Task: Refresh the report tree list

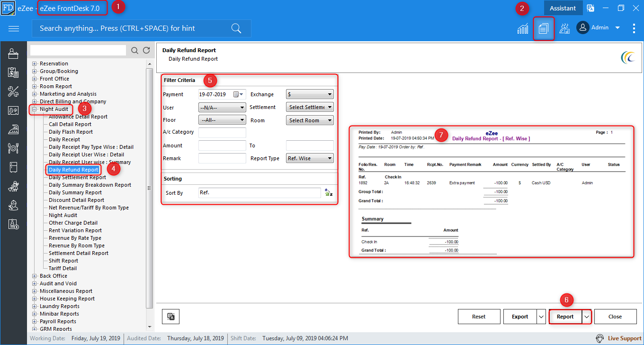Action: pyautogui.click(x=146, y=50)
